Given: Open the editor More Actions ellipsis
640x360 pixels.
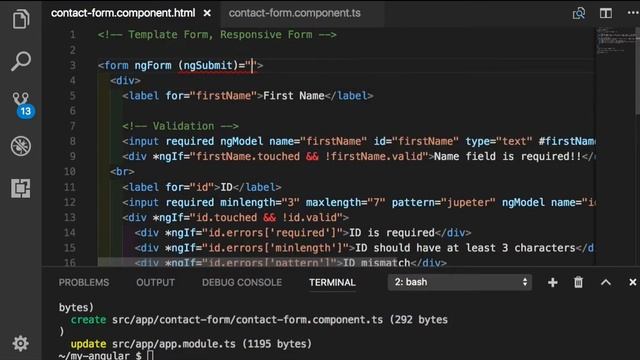Looking at the screenshot, I should click(x=633, y=13).
